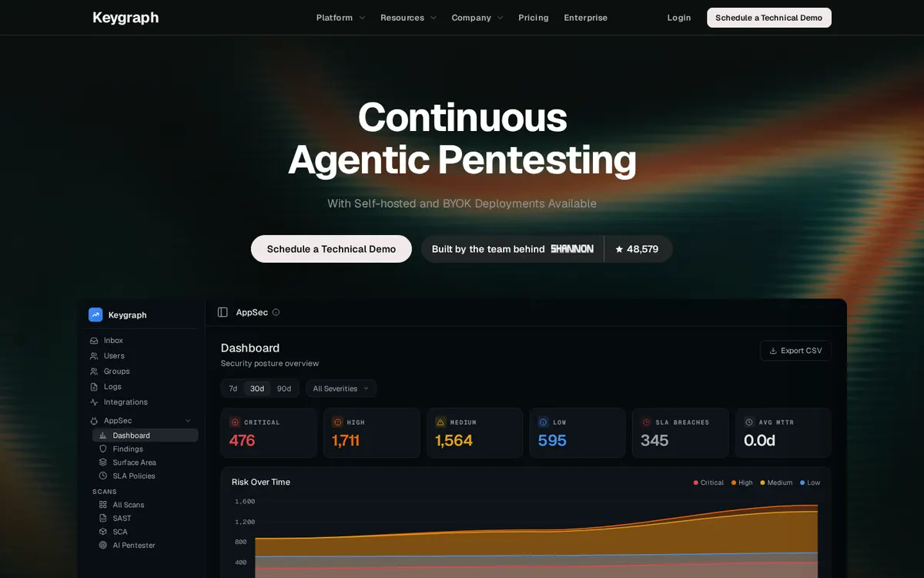This screenshot has height=578, width=924.
Task: Toggle the Low legend entry
Action: [810, 482]
